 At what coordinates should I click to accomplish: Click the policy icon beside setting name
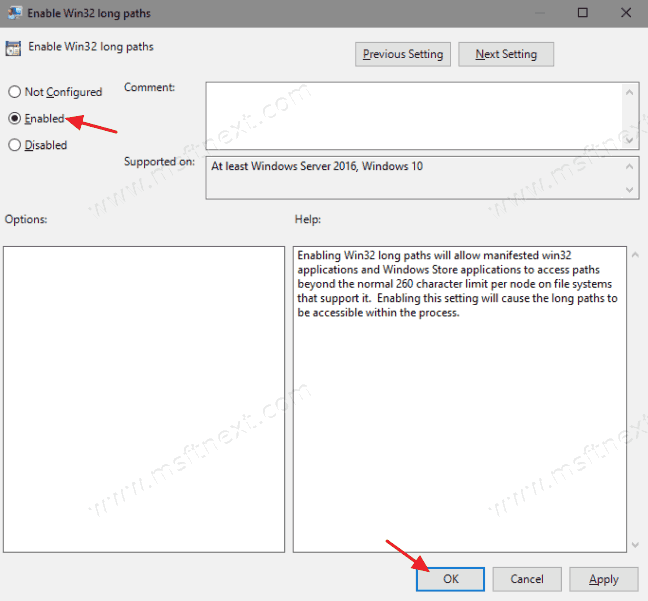(x=14, y=47)
